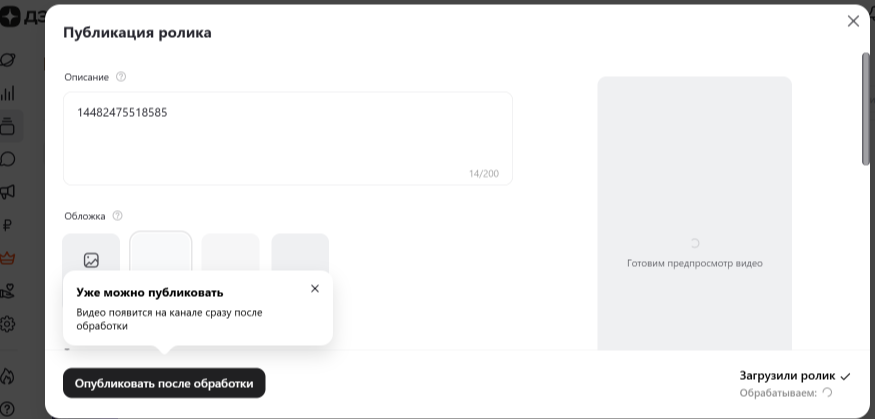Click the Dzen logo at top left
Image resolution: width=875 pixels, height=419 pixels.
pyautogui.click(x=22, y=17)
